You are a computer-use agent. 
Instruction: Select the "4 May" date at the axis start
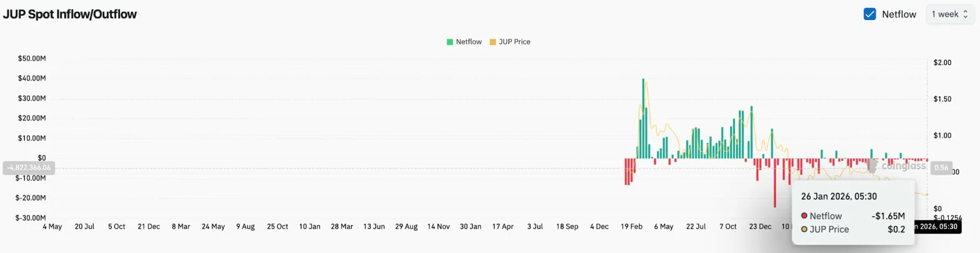coord(51,226)
